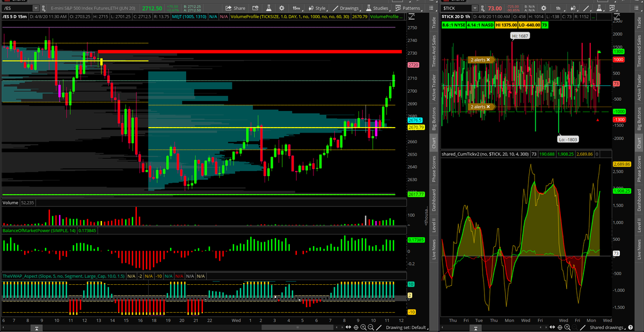The width and height of the screenshot is (644, 332).
Task: Click the flask icon in /ES toolbar
Action: [269, 8]
